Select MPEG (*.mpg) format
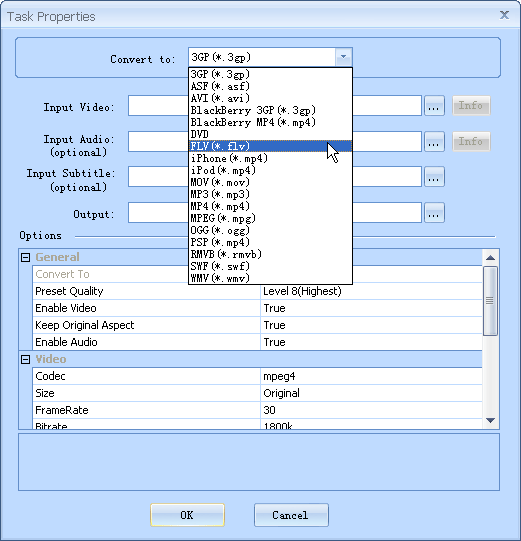Screen dimensions: 521x541 click(x=270, y=218)
